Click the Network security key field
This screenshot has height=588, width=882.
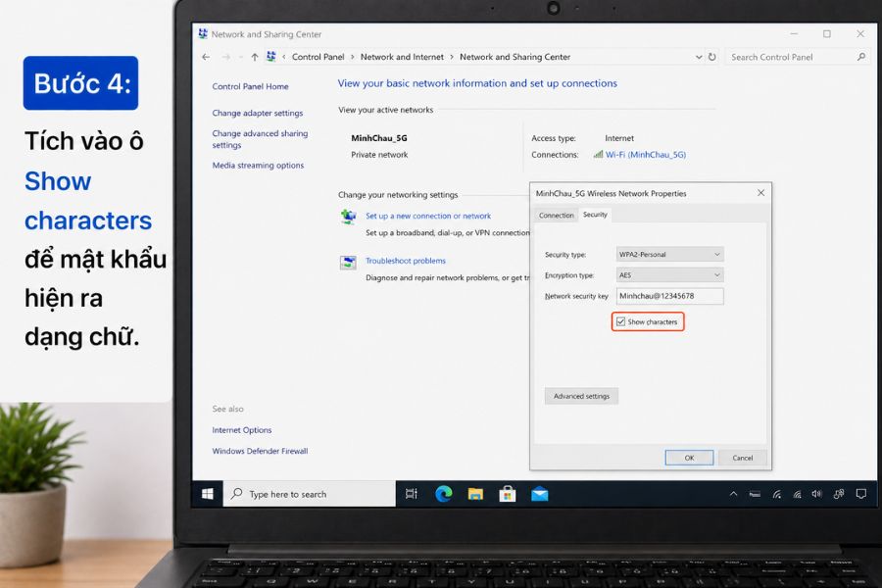point(669,296)
